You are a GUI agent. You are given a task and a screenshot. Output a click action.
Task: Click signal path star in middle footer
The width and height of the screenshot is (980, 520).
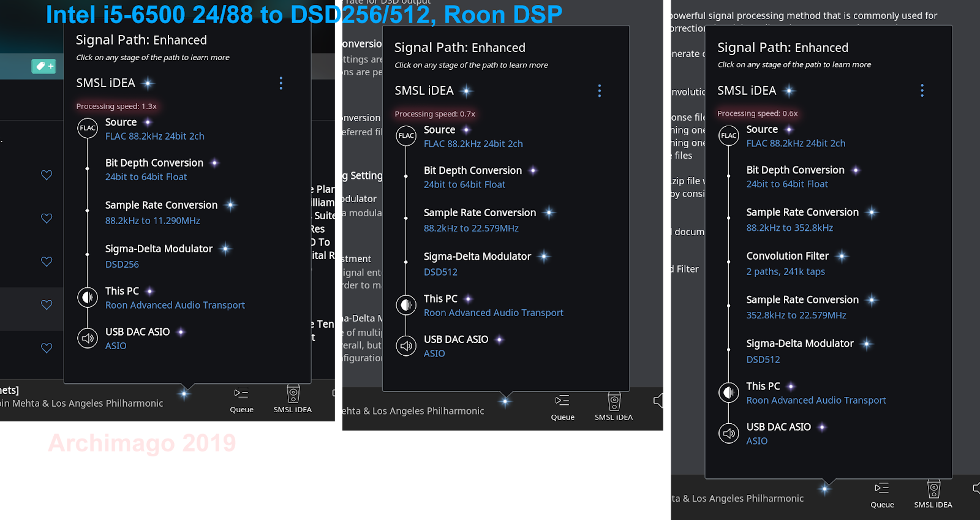(x=505, y=402)
